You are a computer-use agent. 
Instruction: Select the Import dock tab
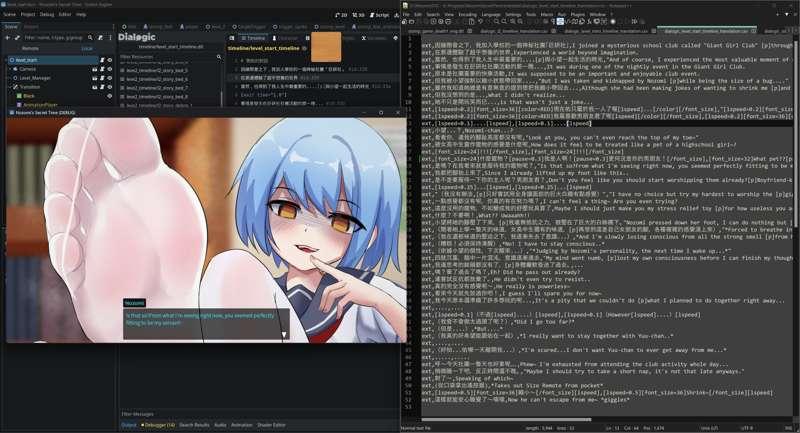point(31,27)
